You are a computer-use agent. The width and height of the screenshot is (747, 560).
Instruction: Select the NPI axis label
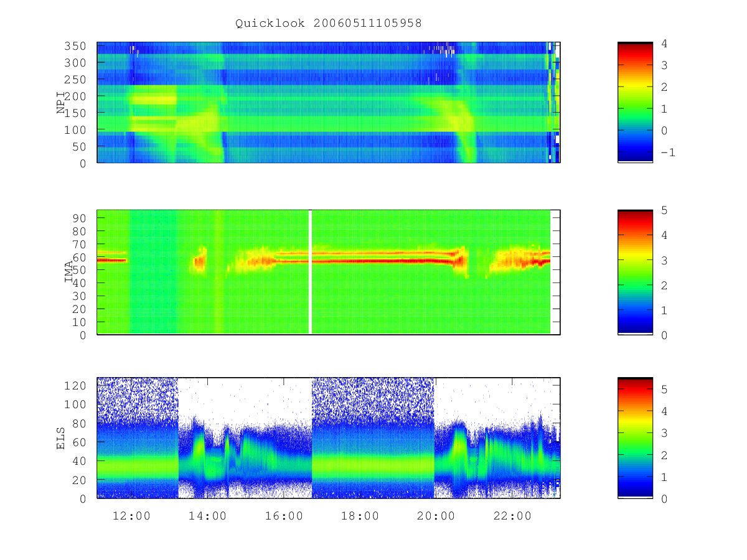click(61, 102)
